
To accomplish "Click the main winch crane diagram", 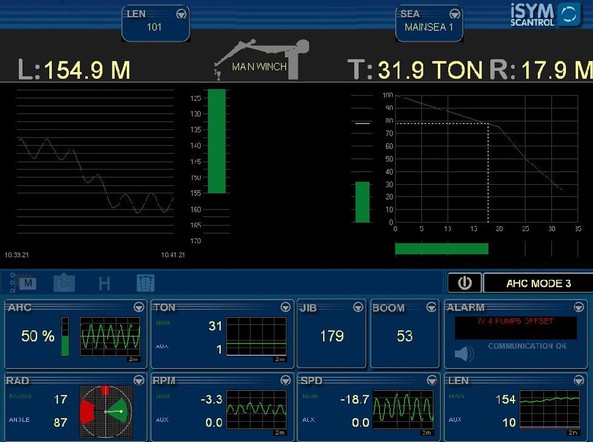I will coord(261,59).
